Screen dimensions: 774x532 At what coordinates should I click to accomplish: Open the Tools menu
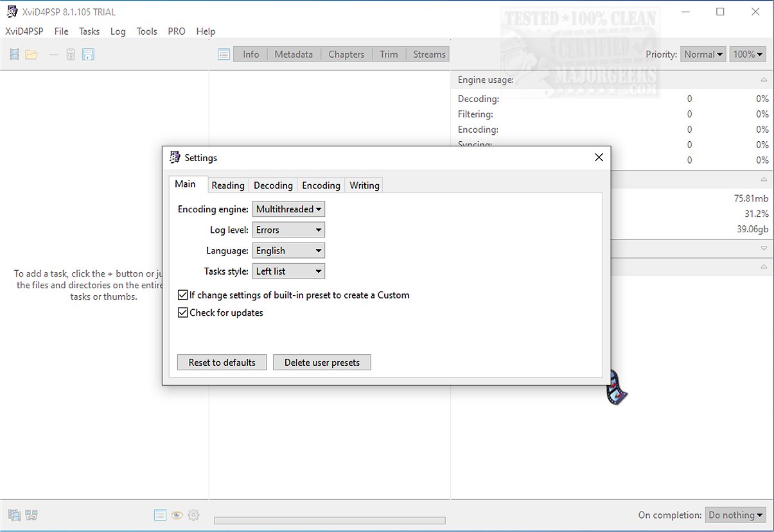click(147, 31)
